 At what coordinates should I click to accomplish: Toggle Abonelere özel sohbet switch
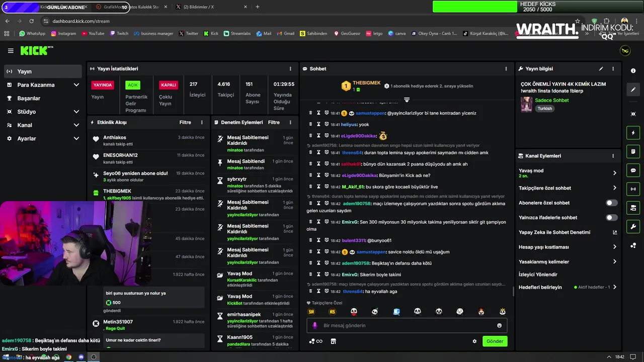click(x=611, y=203)
